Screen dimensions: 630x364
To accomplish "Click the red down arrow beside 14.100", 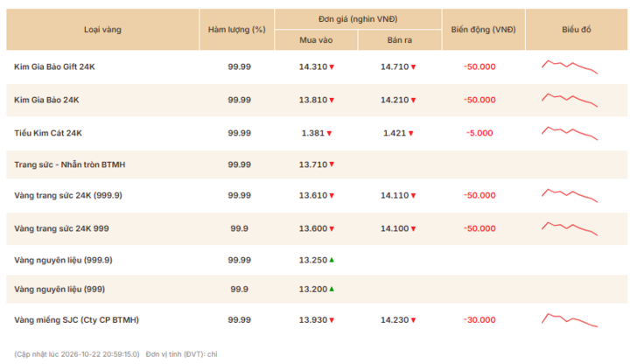I will (413, 228).
